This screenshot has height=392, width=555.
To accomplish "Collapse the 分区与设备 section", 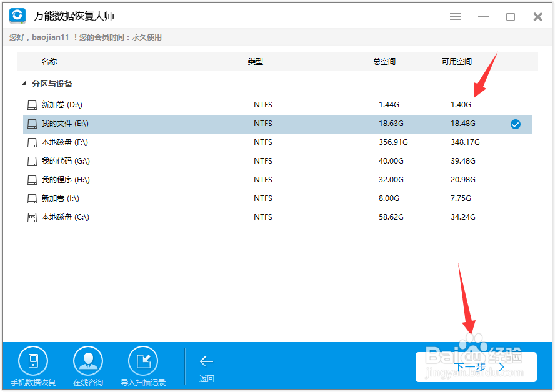I will click(23, 83).
